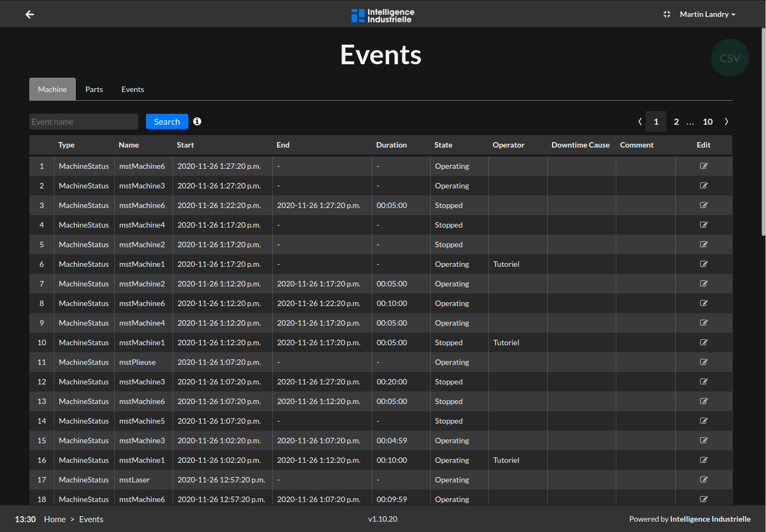Edit row 4 mstMachine4 event
Image resolution: width=766 pixels, height=532 pixels.
coord(703,225)
